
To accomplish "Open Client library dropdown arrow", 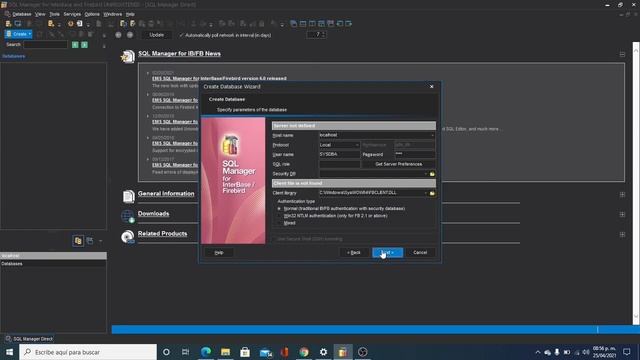I will pyautogui.click(x=426, y=193).
